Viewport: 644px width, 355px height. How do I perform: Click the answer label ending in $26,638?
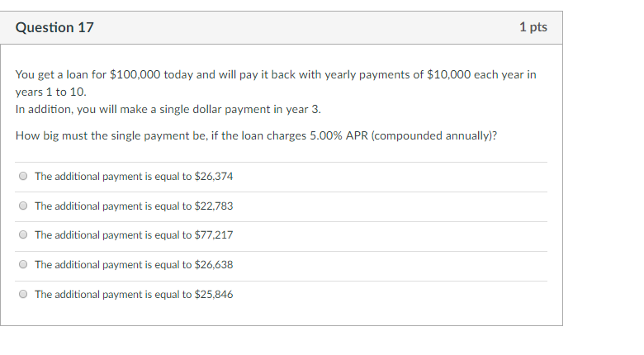tap(134, 265)
